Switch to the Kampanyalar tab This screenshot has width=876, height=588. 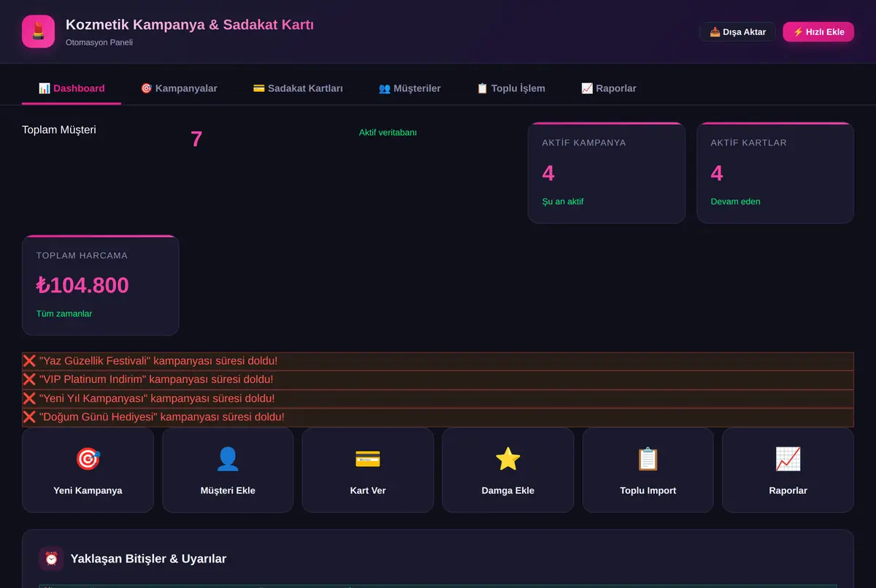pyautogui.click(x=179, y=88)
